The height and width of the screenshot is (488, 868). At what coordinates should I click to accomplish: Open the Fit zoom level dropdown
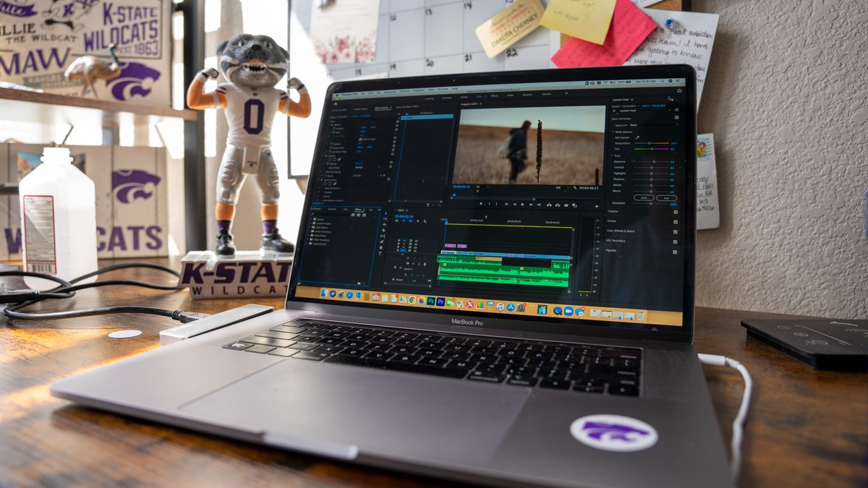[482, 187]
